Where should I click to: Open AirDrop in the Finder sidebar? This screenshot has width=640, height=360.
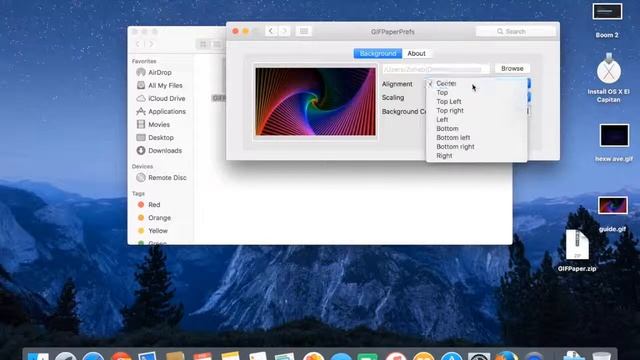pos(160,72)
